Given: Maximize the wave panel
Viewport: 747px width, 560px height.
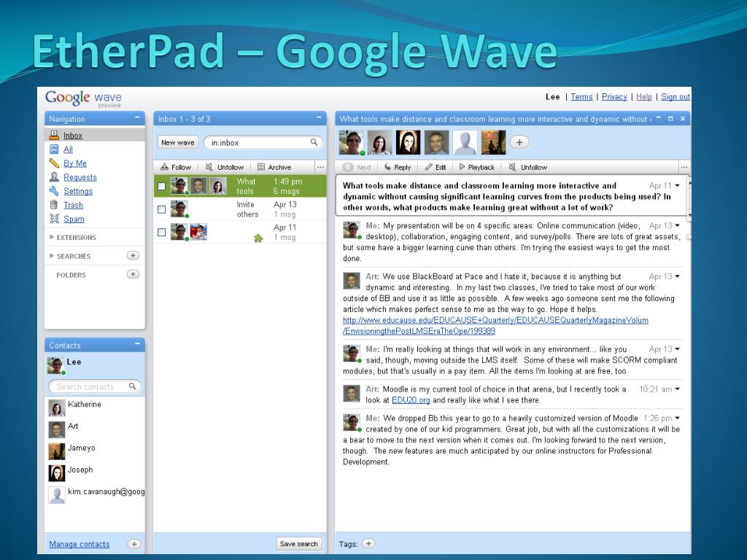Looking at the screenshot, I should click(x=670, y=118).
